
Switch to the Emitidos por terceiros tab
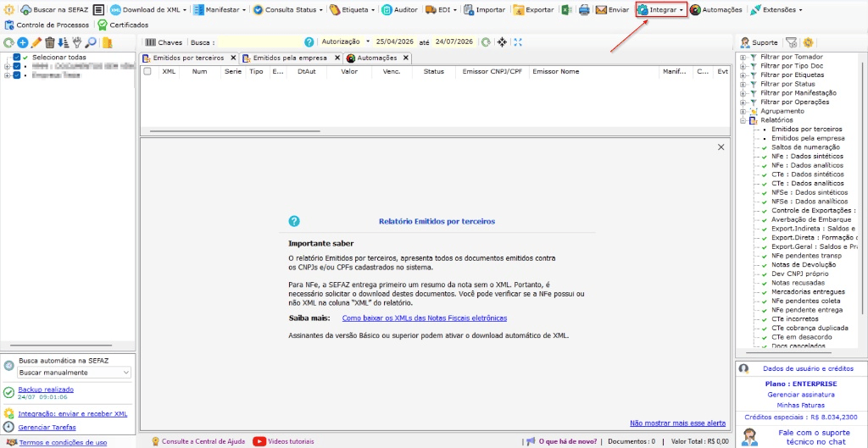tap(188, 58)
